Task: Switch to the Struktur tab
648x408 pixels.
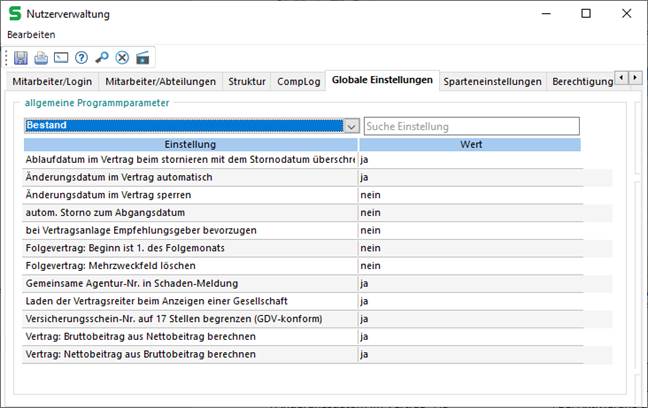Action: pyautogui.click(x=247, y=81)
